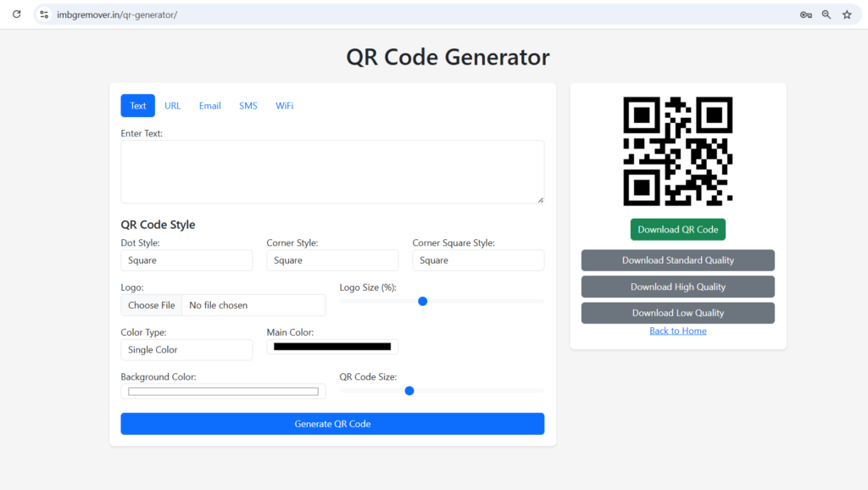Open the WiFi tab
The height and width of the screenshot is (490, 868).
tap(285, 106)
